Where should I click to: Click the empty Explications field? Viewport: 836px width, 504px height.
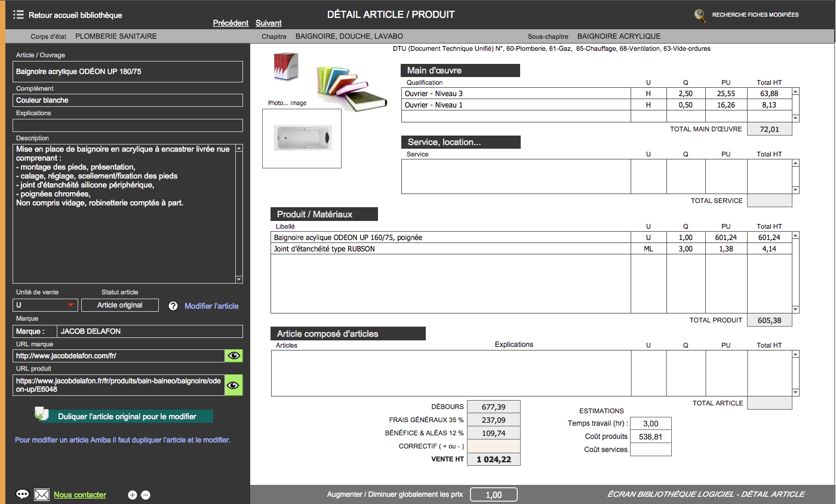coord(128,125)
